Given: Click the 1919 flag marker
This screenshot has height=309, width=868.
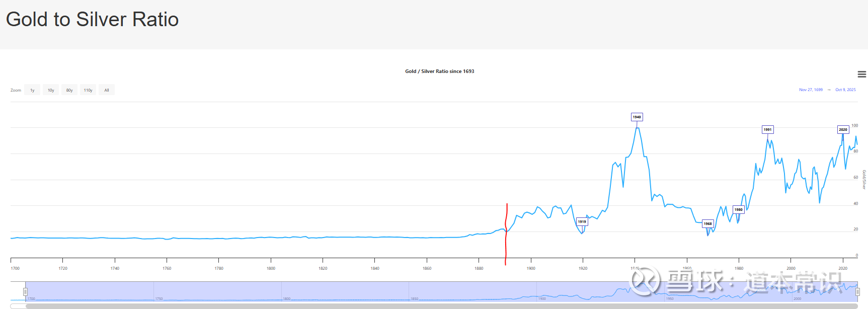Looking at the screenshot, I should click(582, 221).
